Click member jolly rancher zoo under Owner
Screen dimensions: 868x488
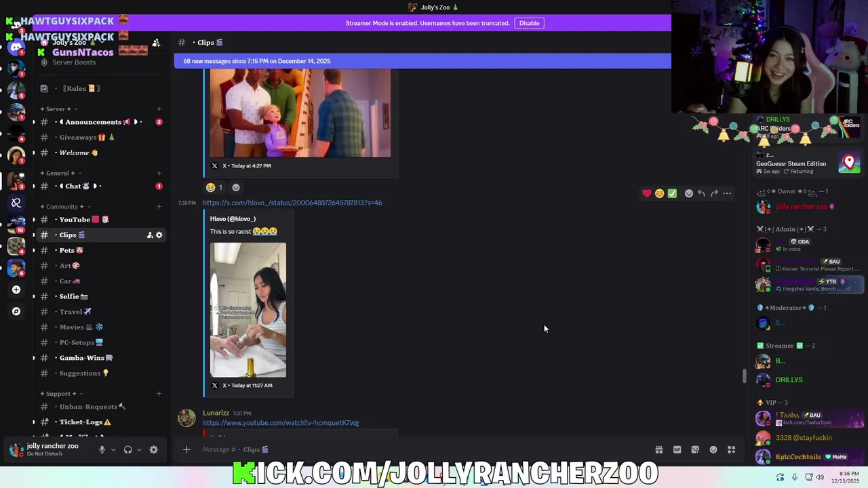(810, 207)
